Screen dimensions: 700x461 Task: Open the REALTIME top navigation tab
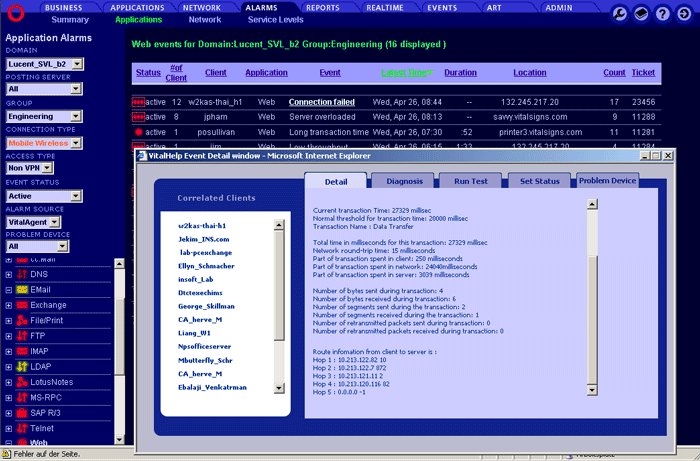click(x=385, y=8)
